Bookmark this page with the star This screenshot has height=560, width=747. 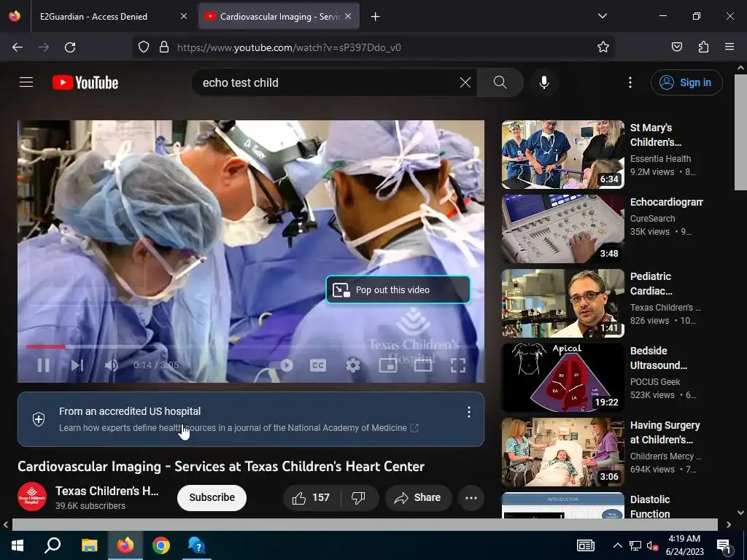603,47
